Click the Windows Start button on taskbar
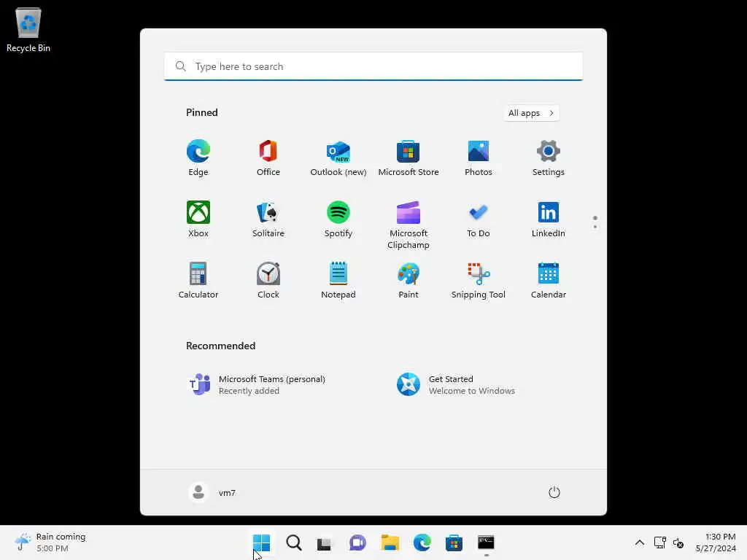Viewport: 747px width, 560px height. pyautogui.click(x=262, y=542)
